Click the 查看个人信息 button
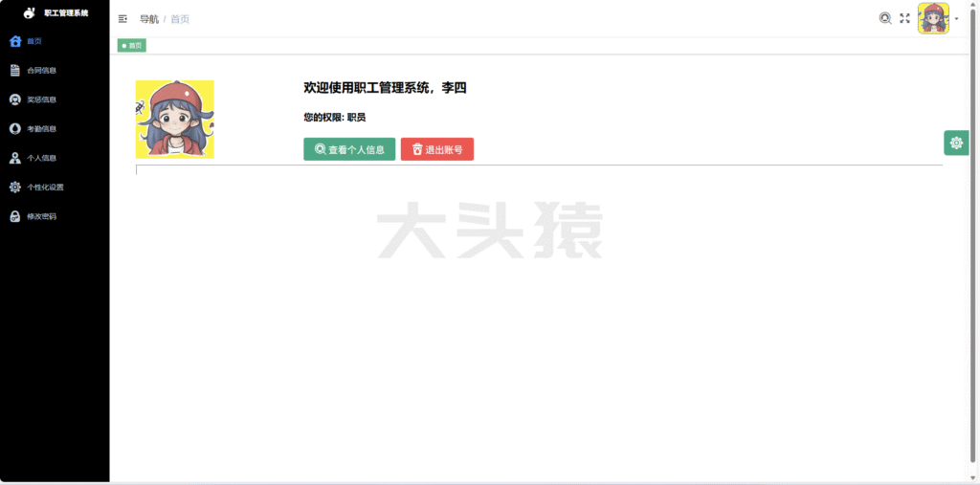The width and height of the screenshot is (980, 485). pyautogui.click(x=349, y=149)
